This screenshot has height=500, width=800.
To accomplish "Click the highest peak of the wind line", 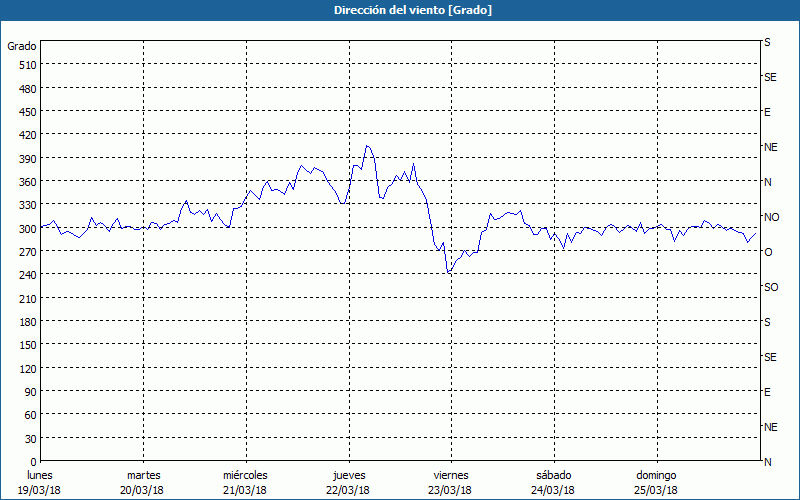I will click(367, 146).
